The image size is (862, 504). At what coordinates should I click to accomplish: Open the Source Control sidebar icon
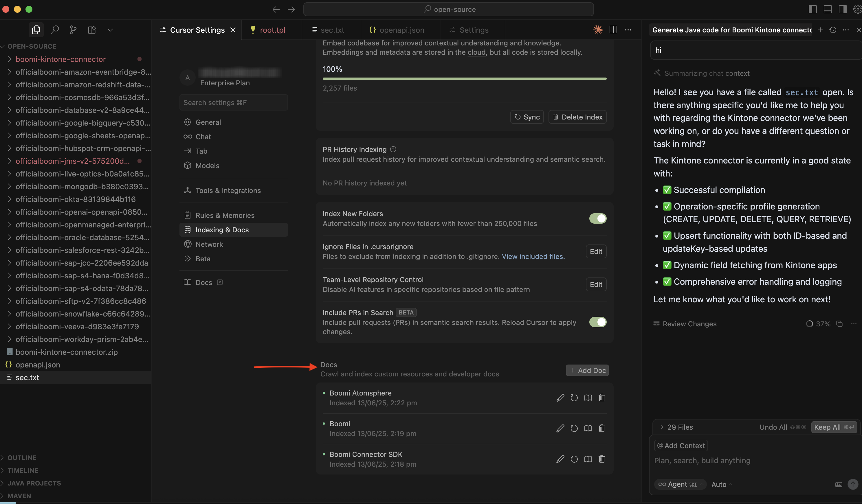[x=73, y=30]
